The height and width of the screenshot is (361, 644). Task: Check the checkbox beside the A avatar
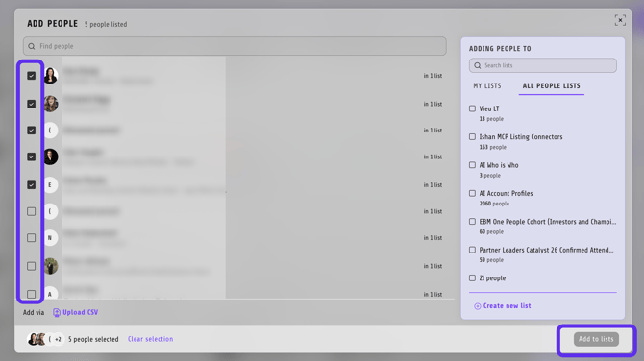pos(31,294)
